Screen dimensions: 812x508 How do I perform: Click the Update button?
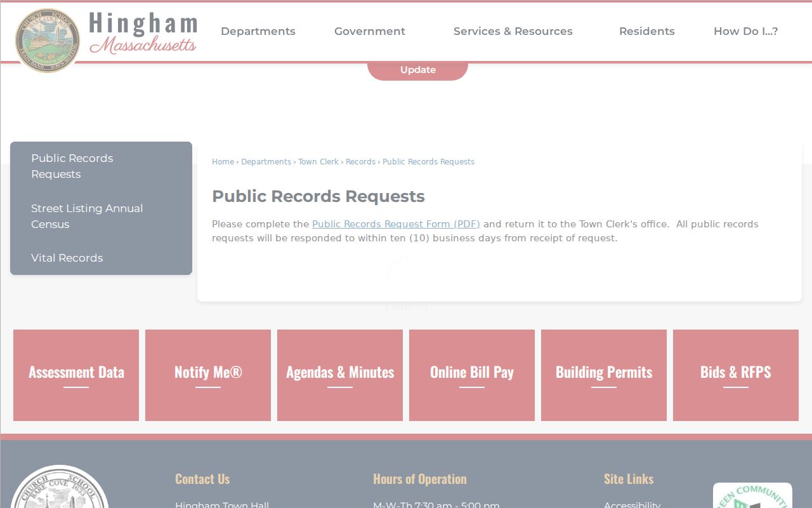pyautogui.click(x=418, y=70)
